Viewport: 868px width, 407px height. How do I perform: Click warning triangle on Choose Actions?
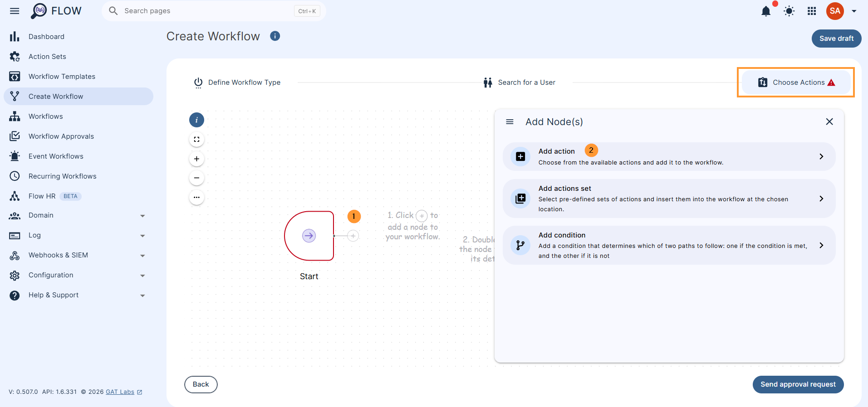[x=831, y=82]
